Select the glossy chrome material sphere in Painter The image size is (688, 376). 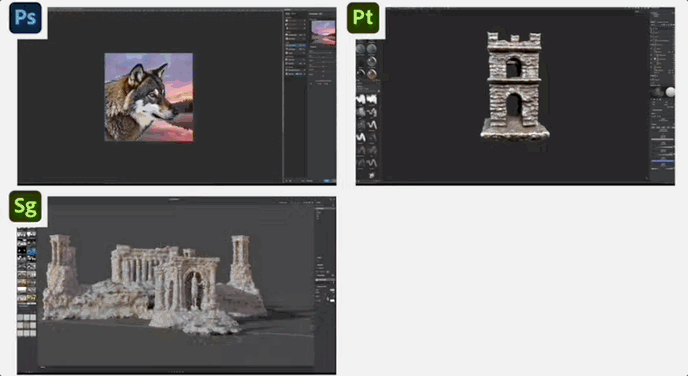click(x=372, y=61)
